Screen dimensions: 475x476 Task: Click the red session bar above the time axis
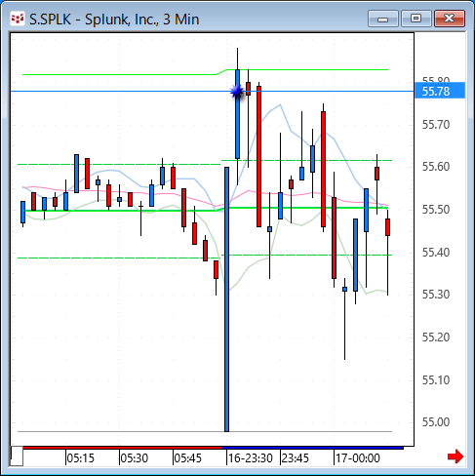click(122, 448)
